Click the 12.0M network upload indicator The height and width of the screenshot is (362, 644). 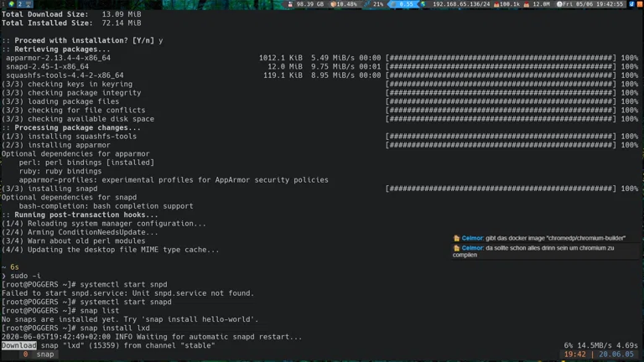[538, 4]
